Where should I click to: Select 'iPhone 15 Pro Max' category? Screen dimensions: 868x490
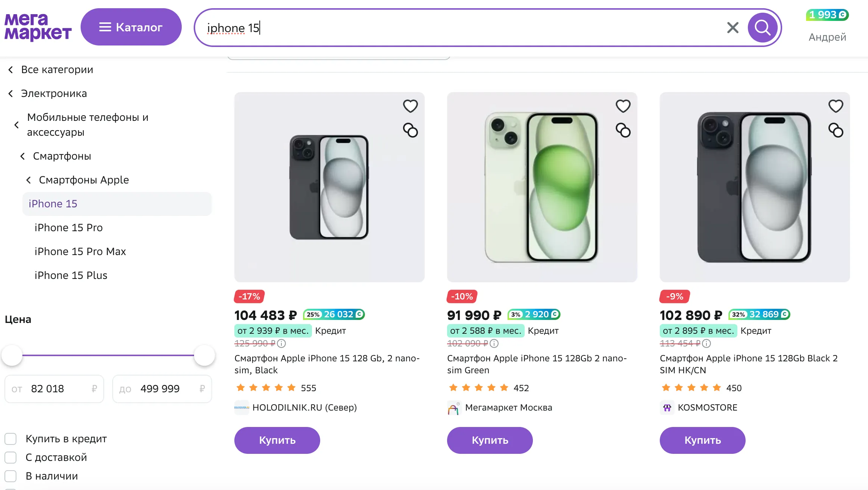80,252
